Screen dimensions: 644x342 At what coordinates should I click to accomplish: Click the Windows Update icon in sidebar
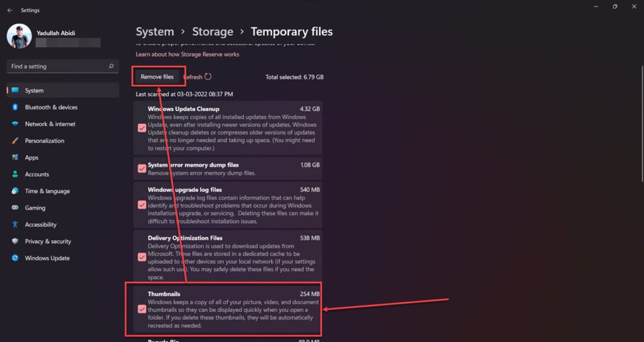15,258
